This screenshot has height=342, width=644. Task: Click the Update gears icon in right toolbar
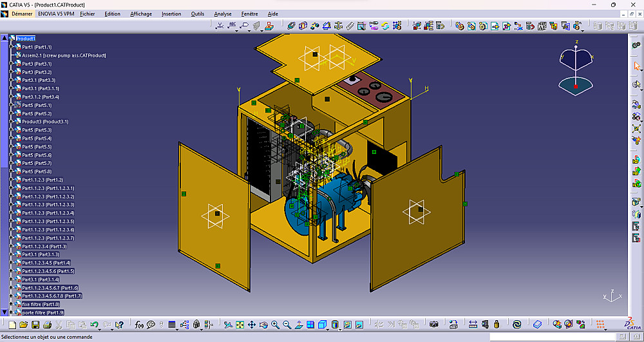tap(637, 44)
